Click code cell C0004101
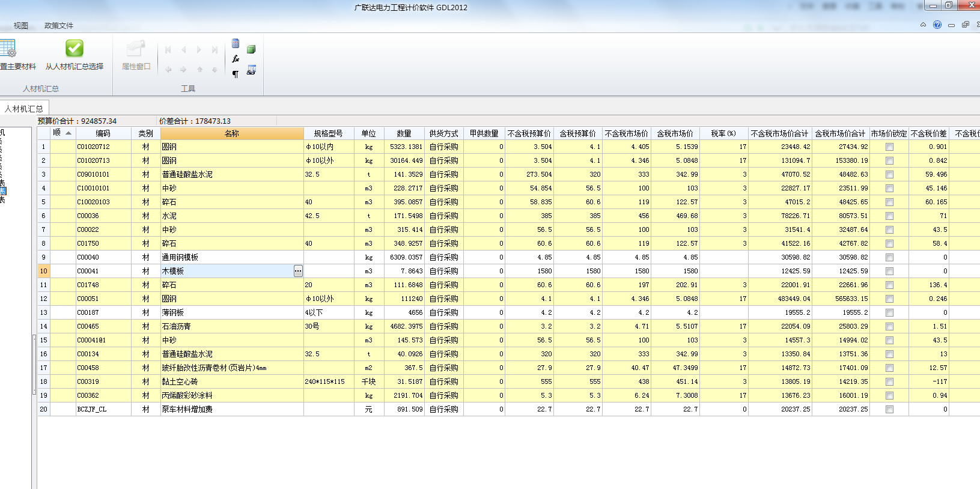980x489 pixels. tap(103, 340)
